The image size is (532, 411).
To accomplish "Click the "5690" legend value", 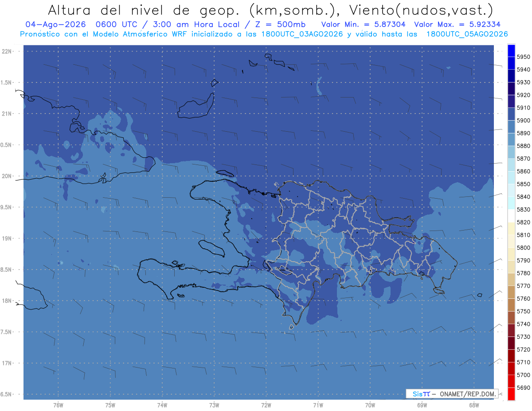I will pos(523,388).
